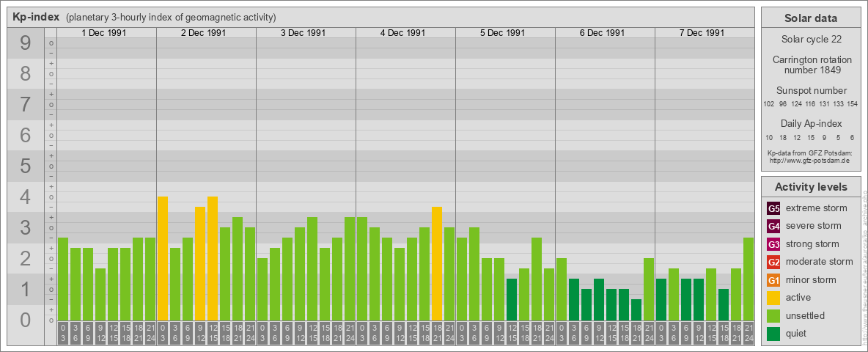This screenshot has height=352, width=868.
Task: Select the 3 Dec 1991 day header
Action: [304, 33]
